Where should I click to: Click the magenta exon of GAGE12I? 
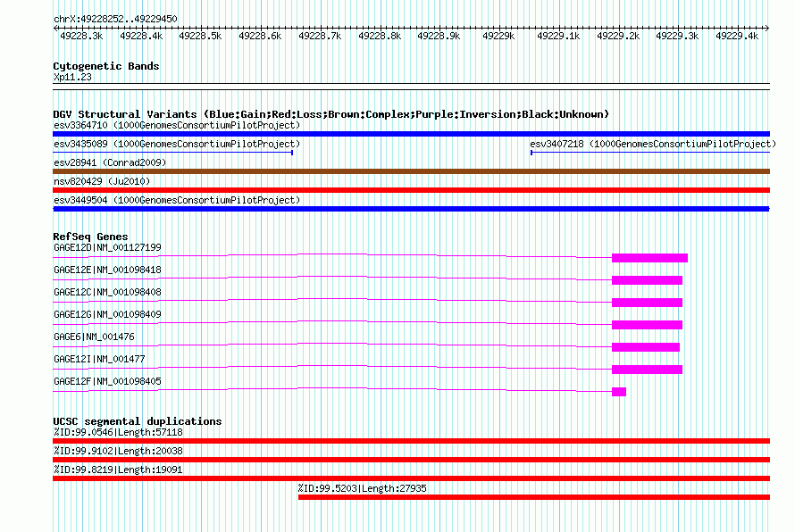click(x=647, y=370)
